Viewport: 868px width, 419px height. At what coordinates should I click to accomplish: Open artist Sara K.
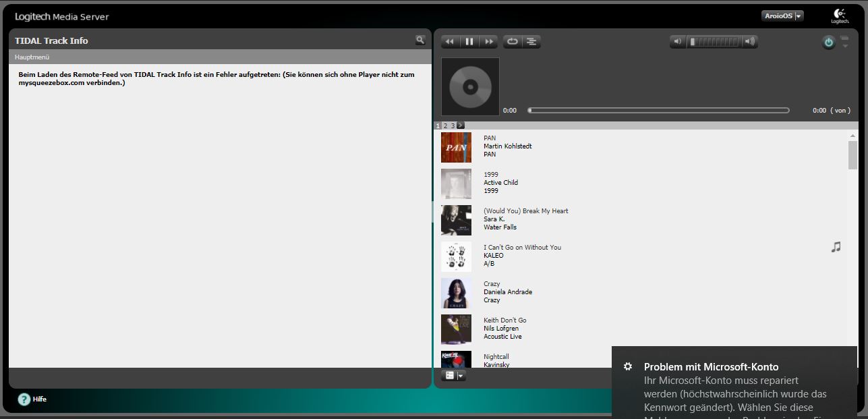click(x=494, y=219)
